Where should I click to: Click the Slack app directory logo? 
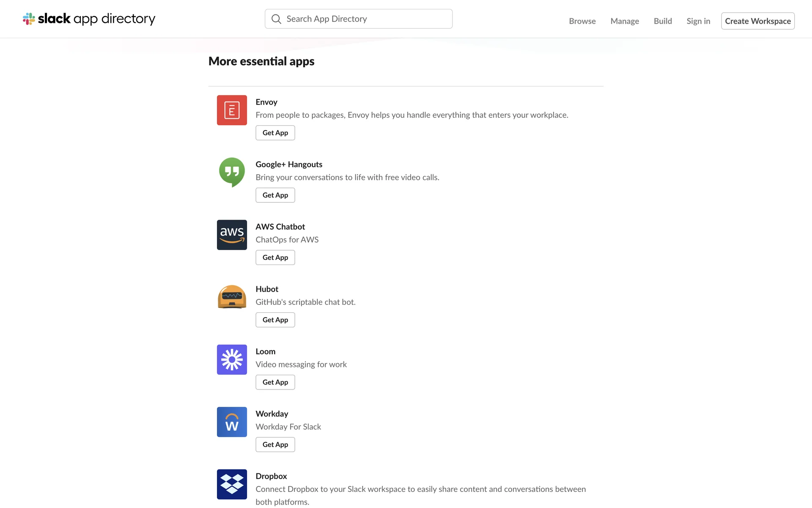(x=89, y=19)
